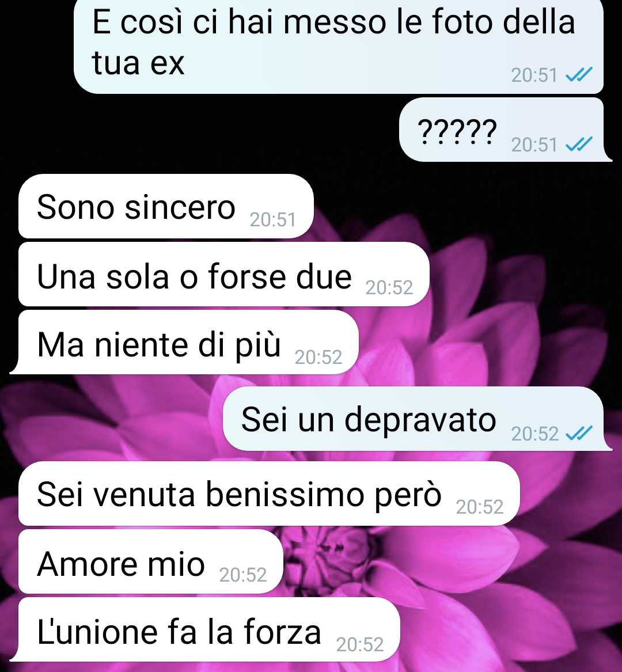Tap the timestamp beside 'Ma niente di più'
The height and width of the screenshot is (672, 622).
pyautogui.click(x=318, y=357)
